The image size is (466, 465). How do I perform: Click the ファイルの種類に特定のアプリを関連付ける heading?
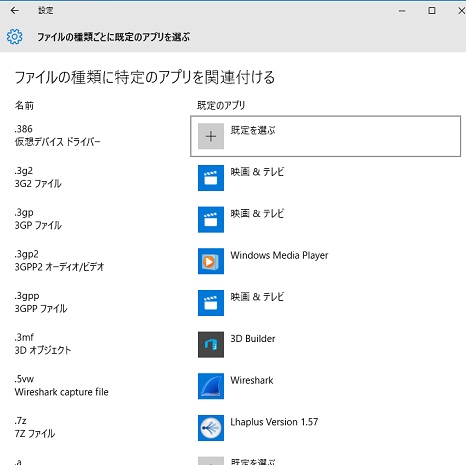coord(145,77)
